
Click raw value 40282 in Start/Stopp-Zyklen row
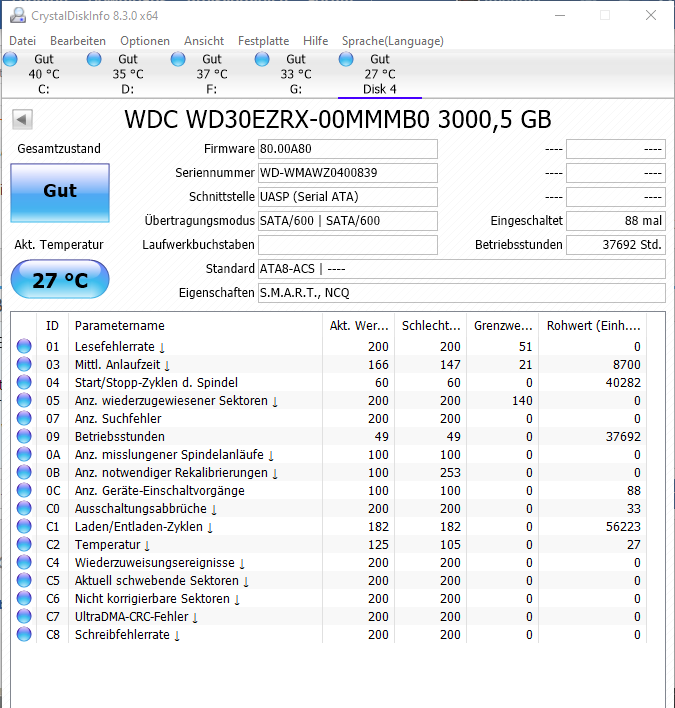(623, 382)
